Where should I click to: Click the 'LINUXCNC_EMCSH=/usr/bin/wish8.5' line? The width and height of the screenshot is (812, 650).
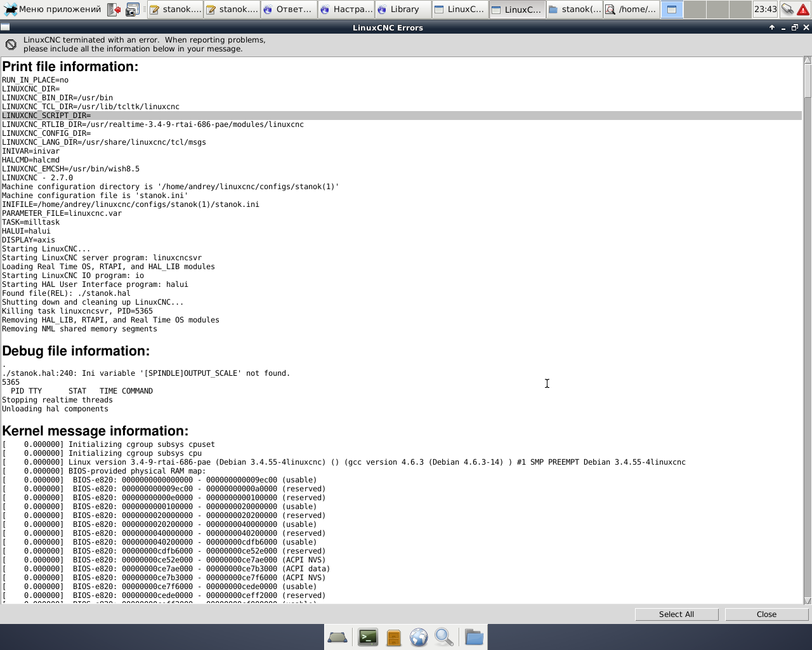pyautogui.click(x=70, y=169)
